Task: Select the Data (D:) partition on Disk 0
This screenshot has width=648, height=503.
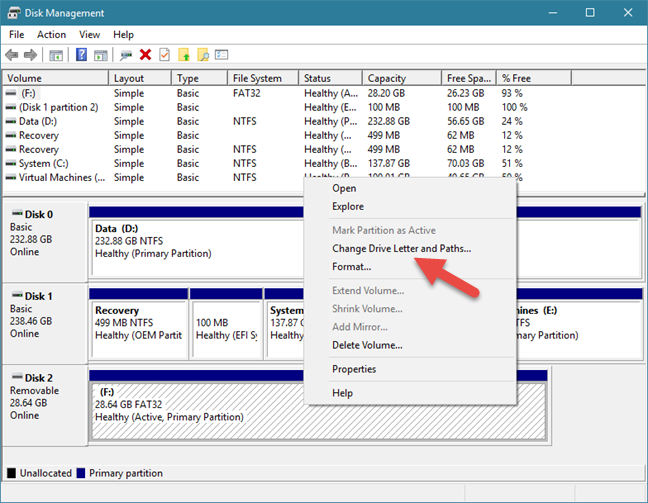Action: coord(197,249)
